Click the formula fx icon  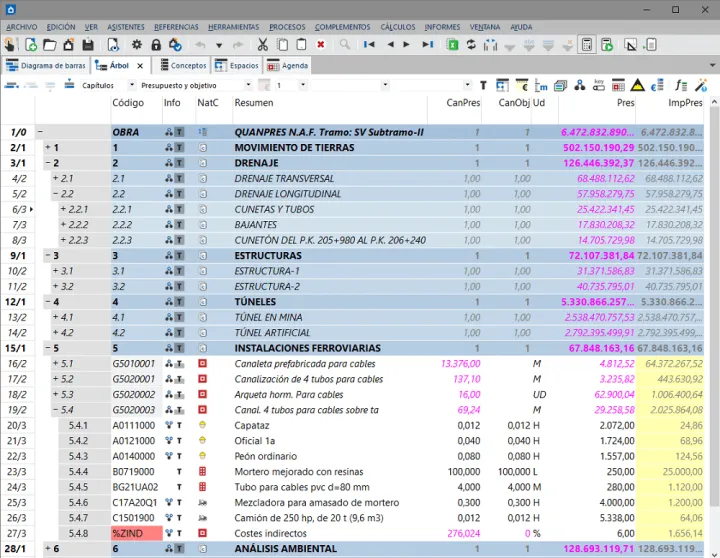tap(680, 85)
